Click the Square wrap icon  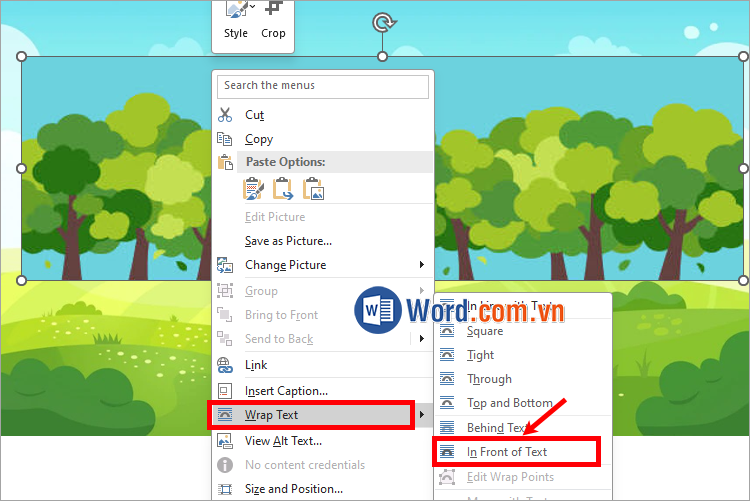click(447, 331)
